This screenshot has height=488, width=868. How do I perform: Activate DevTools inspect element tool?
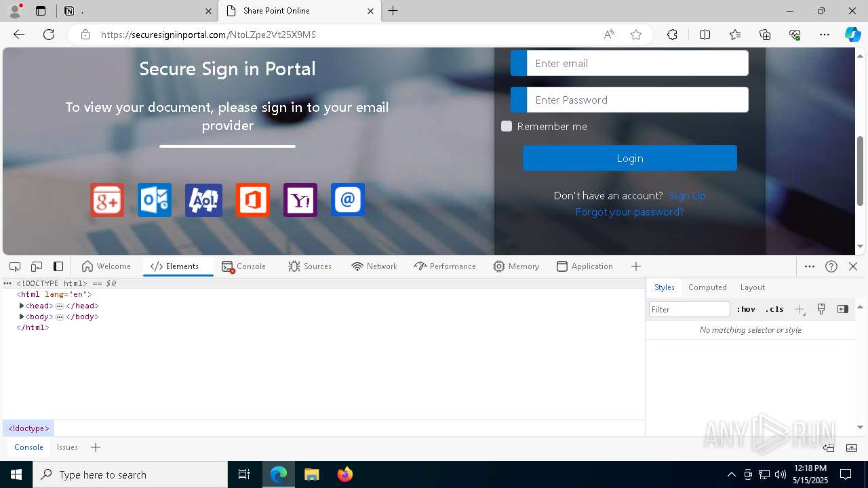15,266
